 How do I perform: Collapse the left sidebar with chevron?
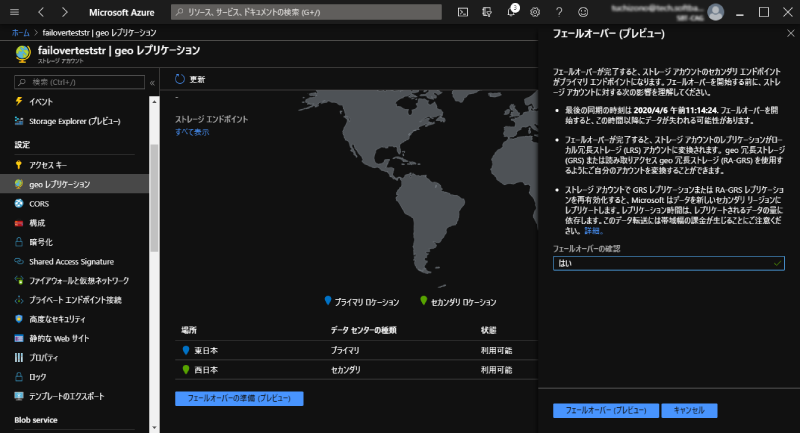tap(151, 82)
